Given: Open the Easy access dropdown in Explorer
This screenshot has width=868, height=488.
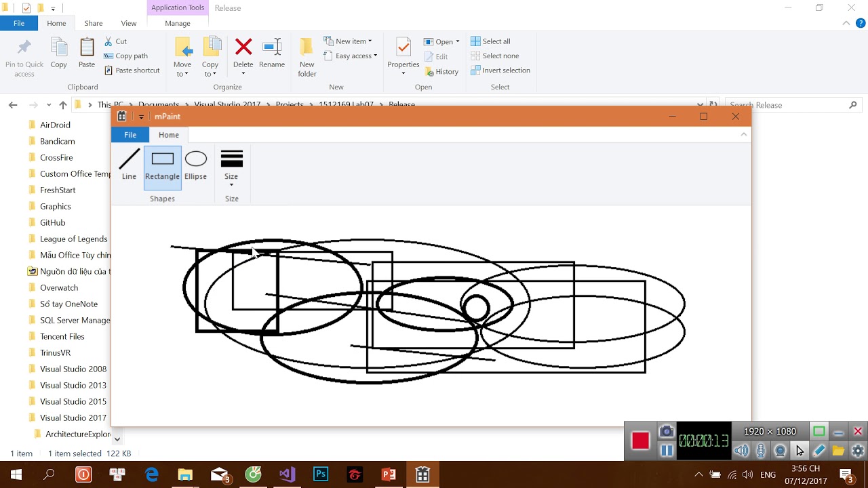Looking at the screenshot, I should [350, 56].
